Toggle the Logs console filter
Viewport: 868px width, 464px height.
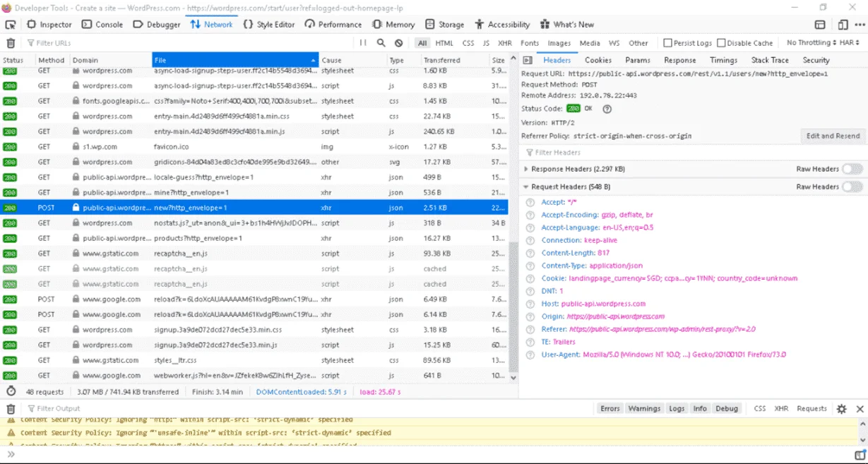coord(677,408)
